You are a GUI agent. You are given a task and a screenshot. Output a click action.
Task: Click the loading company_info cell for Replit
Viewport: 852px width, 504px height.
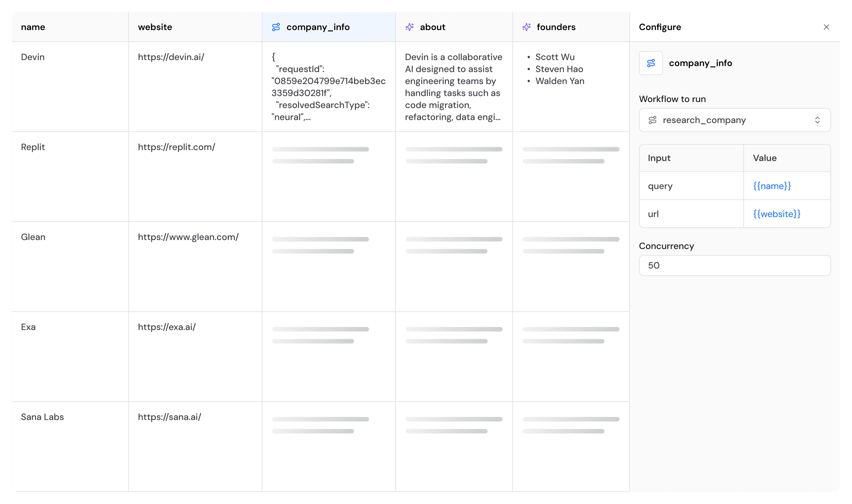click(x=329, y=177)
